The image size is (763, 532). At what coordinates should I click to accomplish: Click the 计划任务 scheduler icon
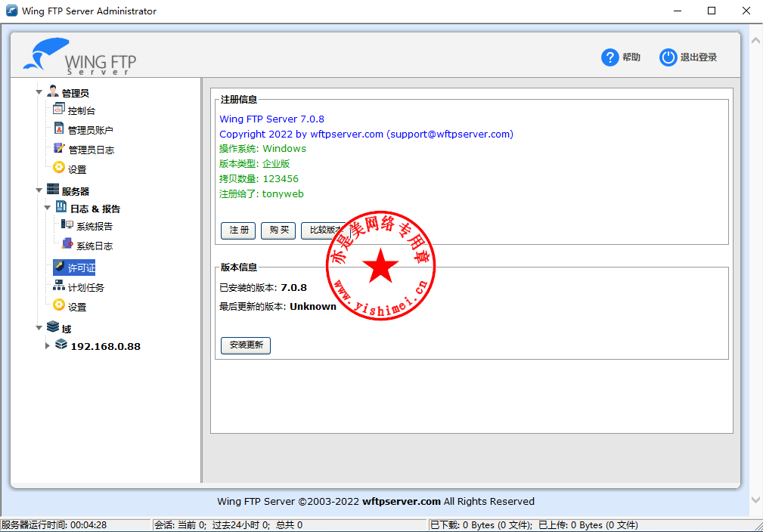click(59, 286)
